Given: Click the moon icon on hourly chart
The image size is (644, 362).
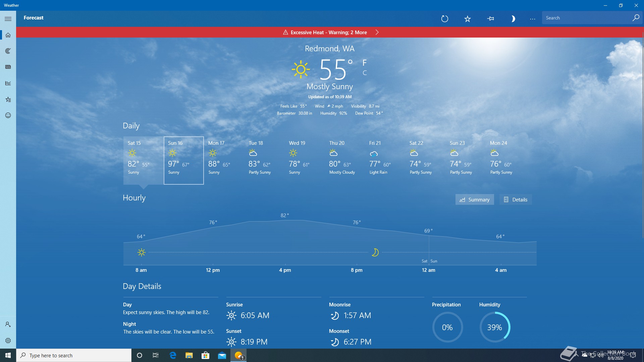Looking at the screenshot, I should (375, 252).
